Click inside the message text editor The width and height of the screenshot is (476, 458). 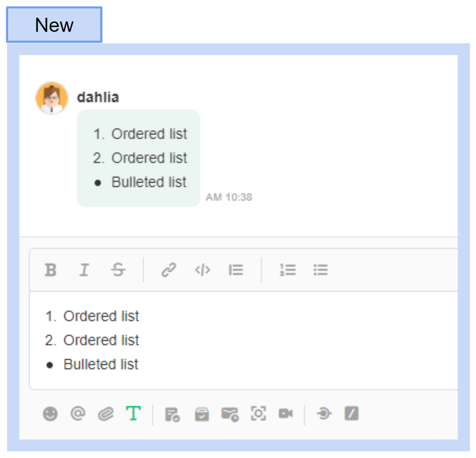pos(259,340)
